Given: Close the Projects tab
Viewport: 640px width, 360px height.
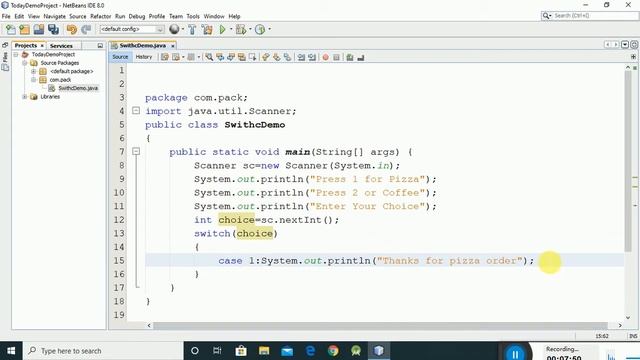Looking at the screenshot, I should click(42, 46).
